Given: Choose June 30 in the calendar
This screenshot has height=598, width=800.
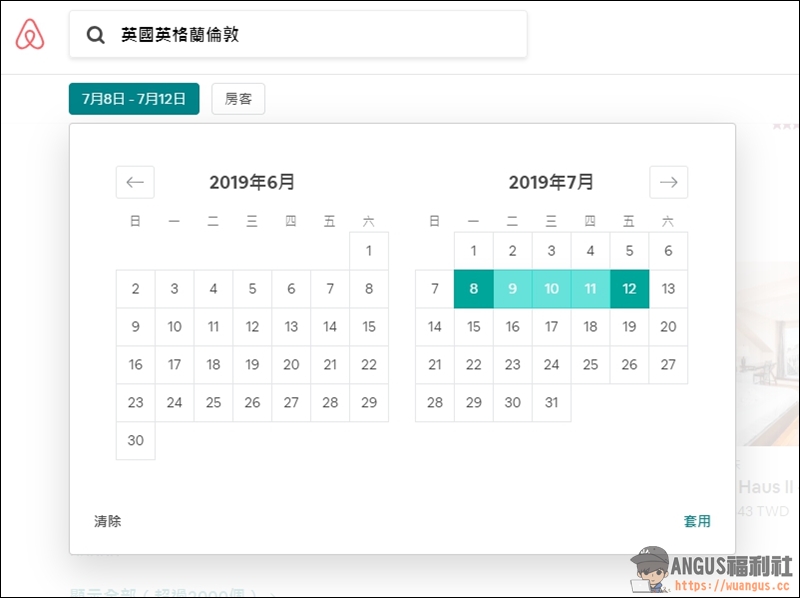Looking at the screenshot, I should coord(136,440).
